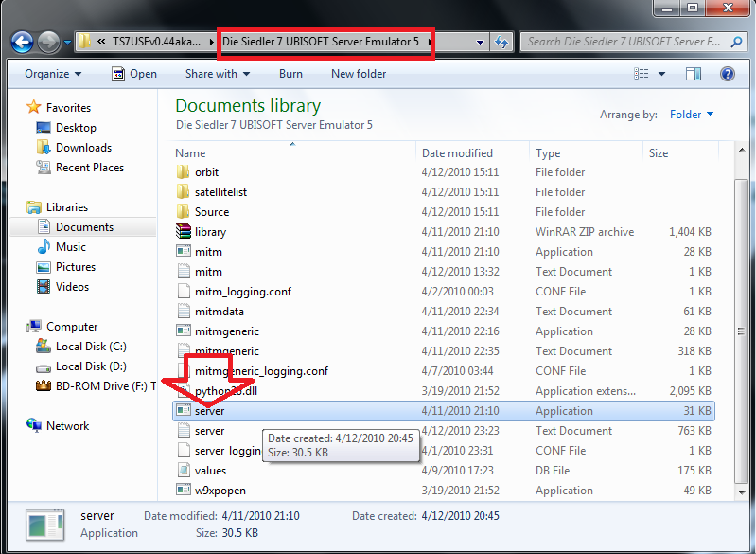The image size is (756, 554).
Task: Click the Back navigation arrow button
Action: click(x=22, y=43)
